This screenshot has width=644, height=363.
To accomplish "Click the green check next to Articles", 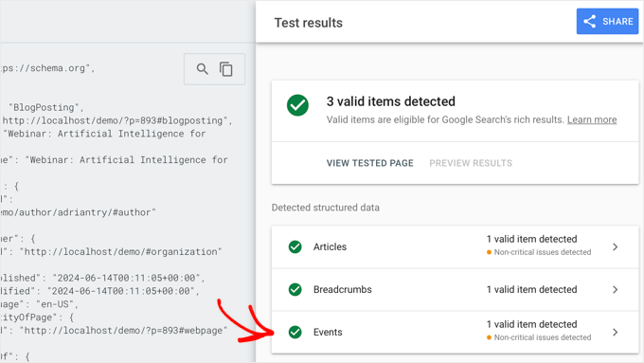I will click(x=295, y=246).
